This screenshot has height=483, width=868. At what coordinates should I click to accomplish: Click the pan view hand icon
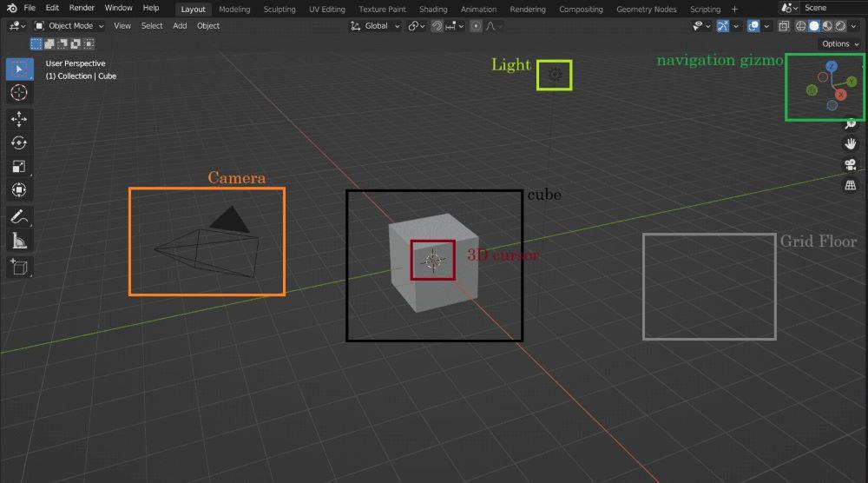click(x=851, y=144)
